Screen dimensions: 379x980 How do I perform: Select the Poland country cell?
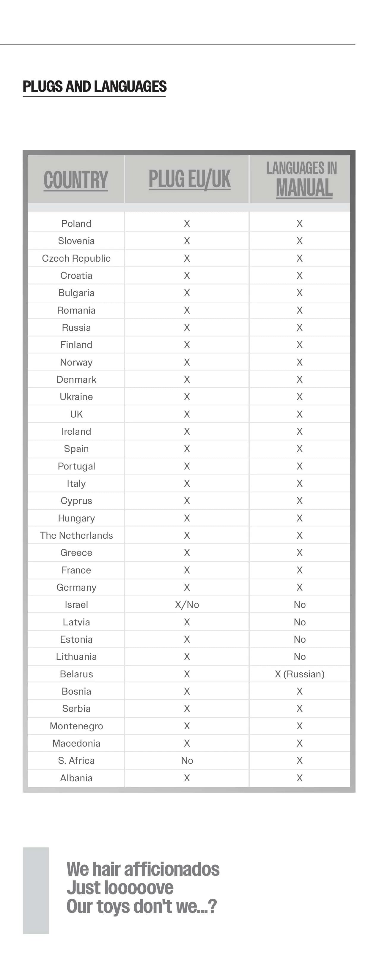pyautogui.click(x=76, y=223)
